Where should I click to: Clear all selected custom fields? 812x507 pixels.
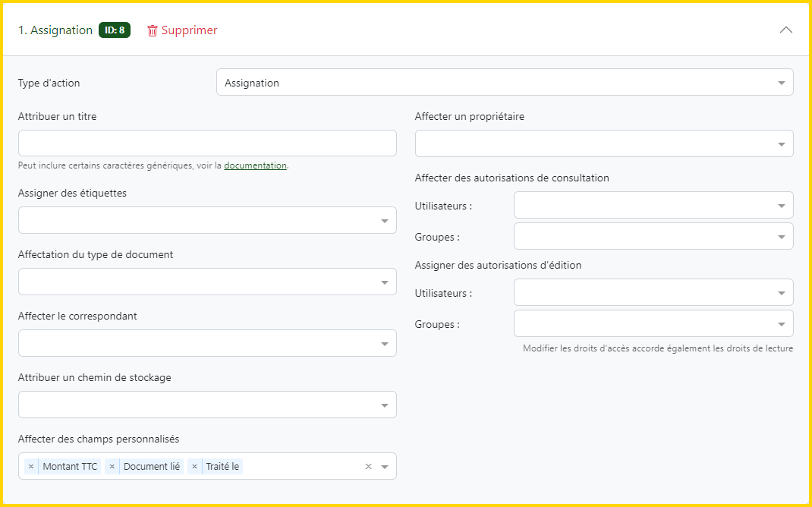pyautogui.click(x=369, y=467)
